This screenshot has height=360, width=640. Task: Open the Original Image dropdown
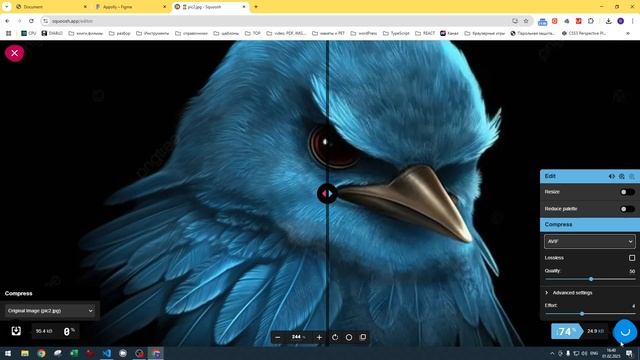tap(50, 311)
